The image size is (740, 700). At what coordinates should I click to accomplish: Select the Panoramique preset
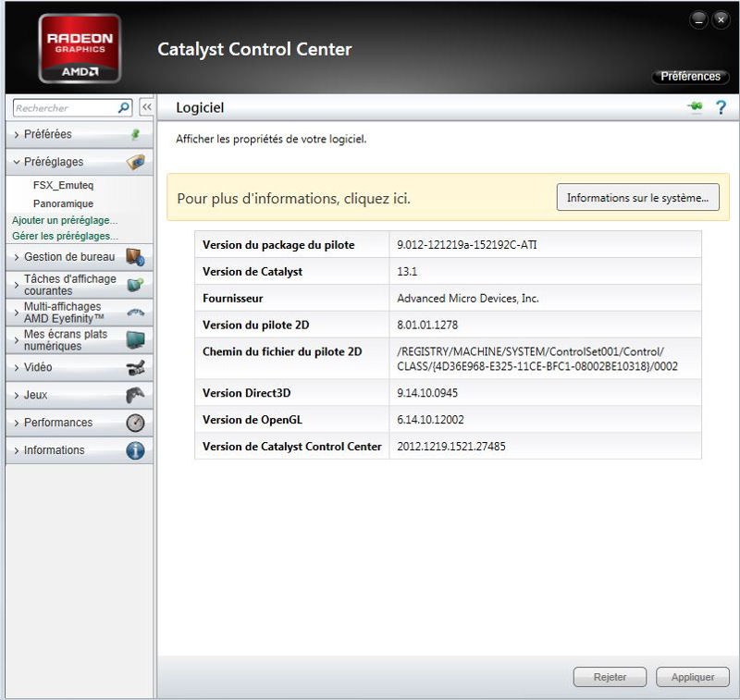(x=63, y=203)
